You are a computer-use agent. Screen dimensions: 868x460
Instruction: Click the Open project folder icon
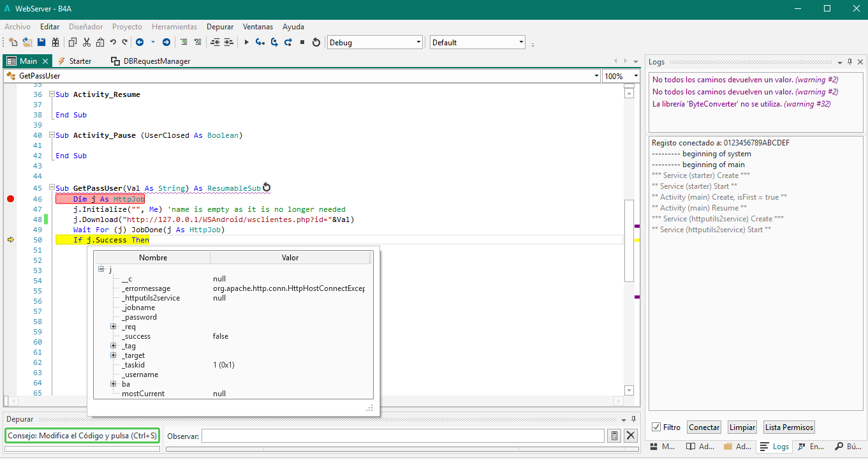(27, 43)
